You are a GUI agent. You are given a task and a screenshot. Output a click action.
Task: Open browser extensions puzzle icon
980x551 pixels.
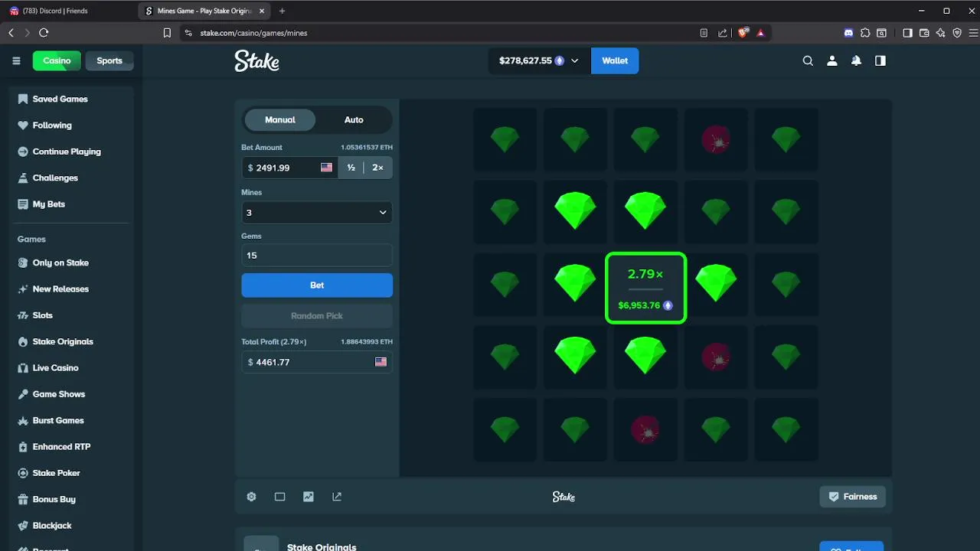(x=865, y=33)
